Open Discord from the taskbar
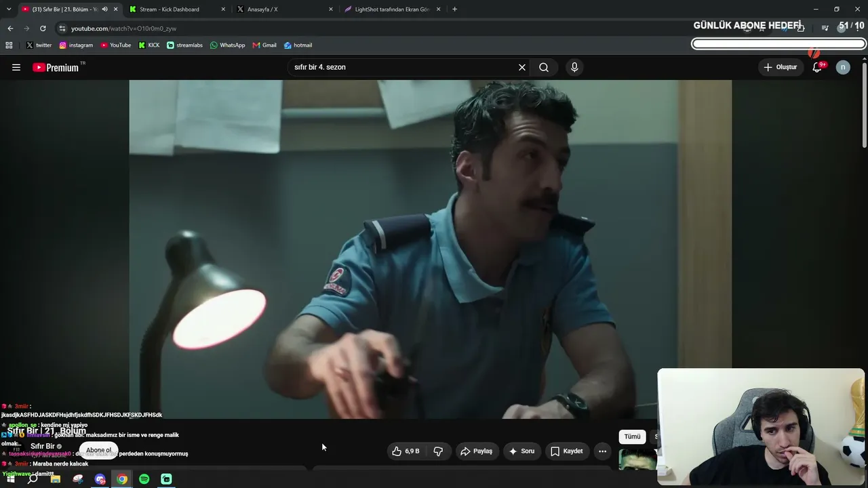This screenshot has height=488, width=868. click(100, 479)
